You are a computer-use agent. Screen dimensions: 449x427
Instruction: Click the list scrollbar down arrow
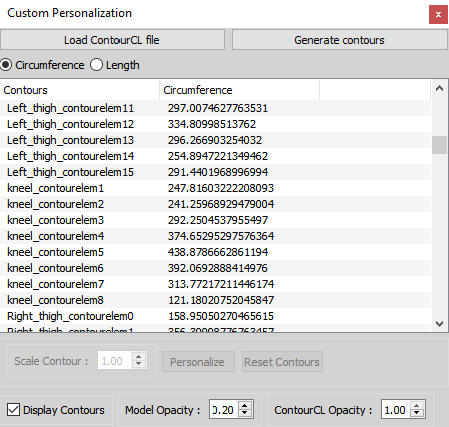tap(439, 324)
